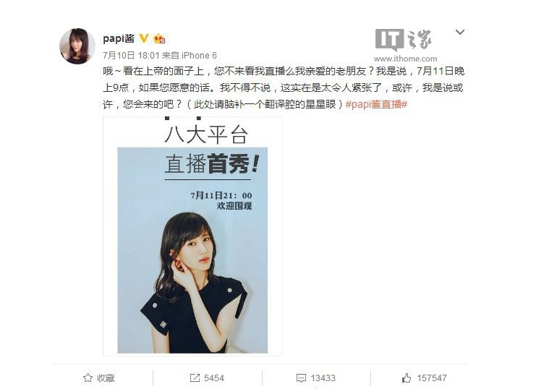549x392 pixels.
Task: Click the post text beginning 哦～看在上帝
Action: click(284, 88)
